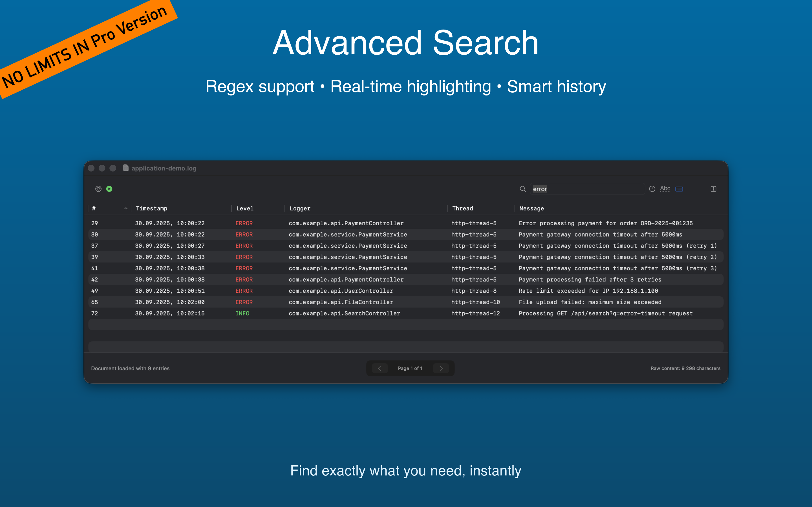Screen dimensions: 812x507
Task: Click inside the 'error' search field
Action: pyautogui.click(x=587, y=189)
